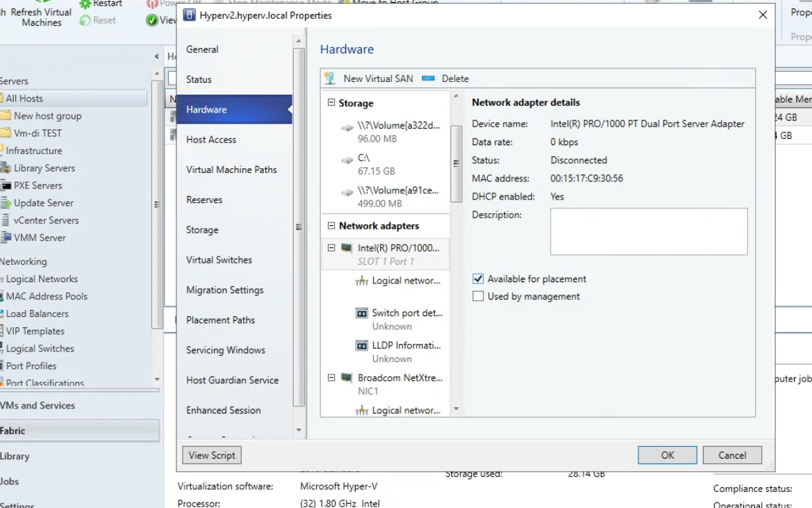812x508 pixels.
Task: Open the Library workspace
Action: click(79, 456)
